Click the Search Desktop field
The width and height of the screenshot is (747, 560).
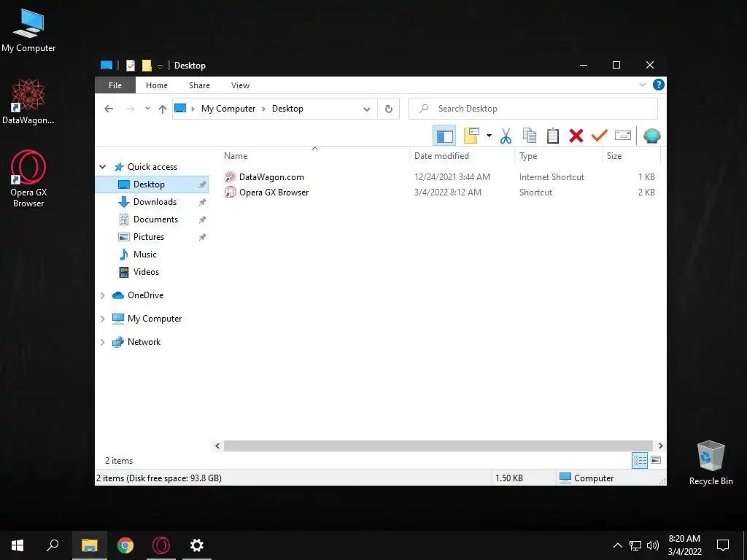pos(533,109)
